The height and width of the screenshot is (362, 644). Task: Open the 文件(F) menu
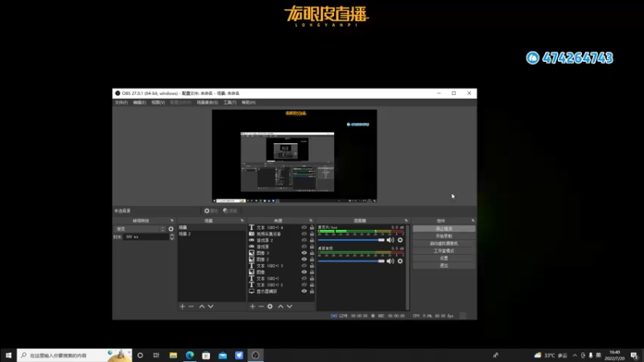coord(122,103)
